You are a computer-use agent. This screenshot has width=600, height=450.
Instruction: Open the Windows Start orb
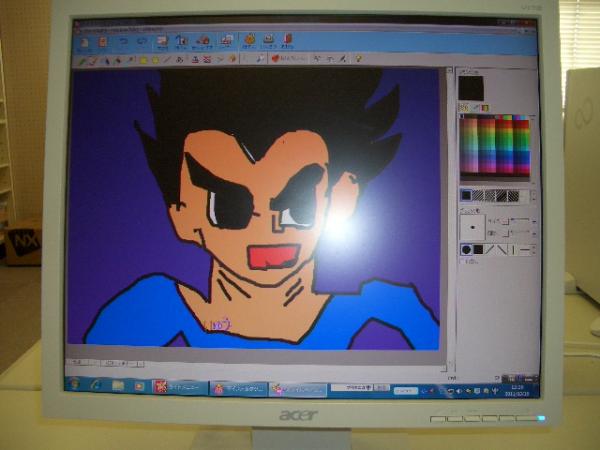click(74, 383)
